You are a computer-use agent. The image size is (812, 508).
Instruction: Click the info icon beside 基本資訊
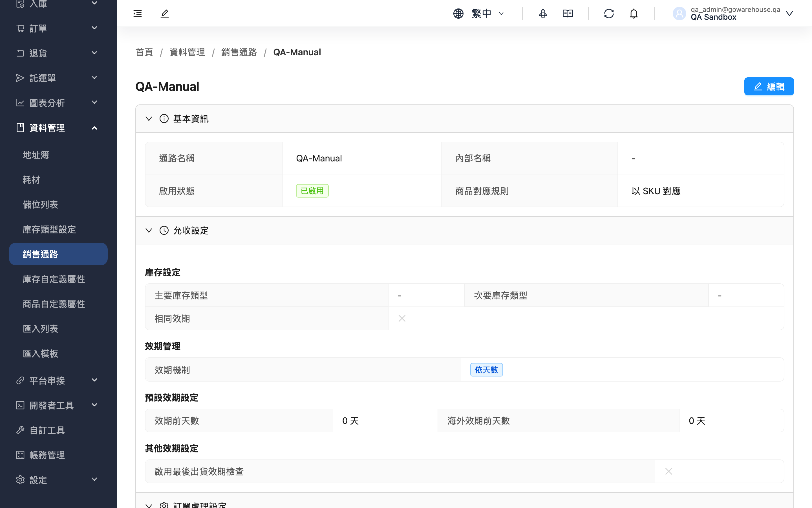[x=164, y=119]
